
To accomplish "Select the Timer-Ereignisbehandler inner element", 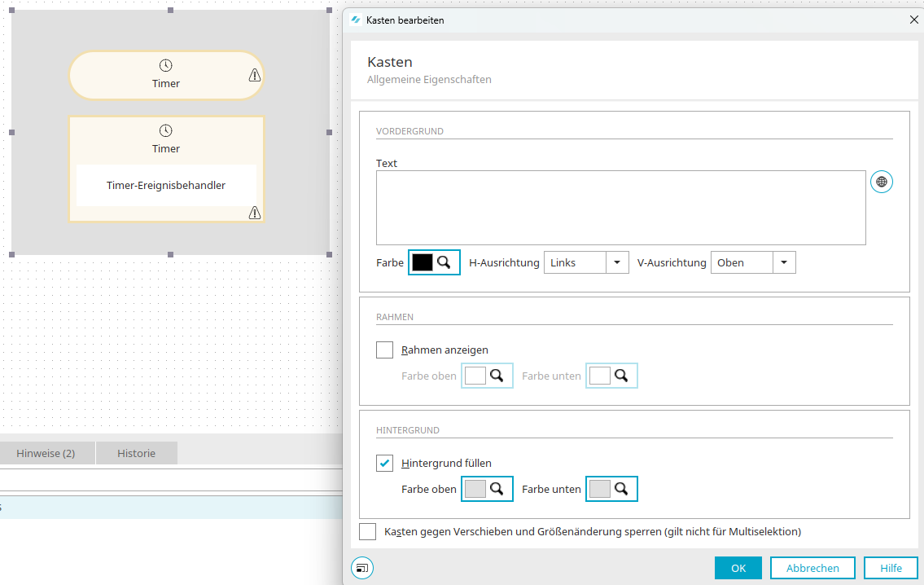I will [166, 185].
